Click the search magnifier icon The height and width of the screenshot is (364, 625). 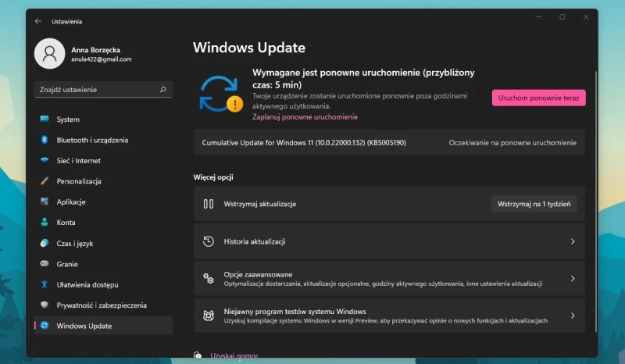coord(162,89)
